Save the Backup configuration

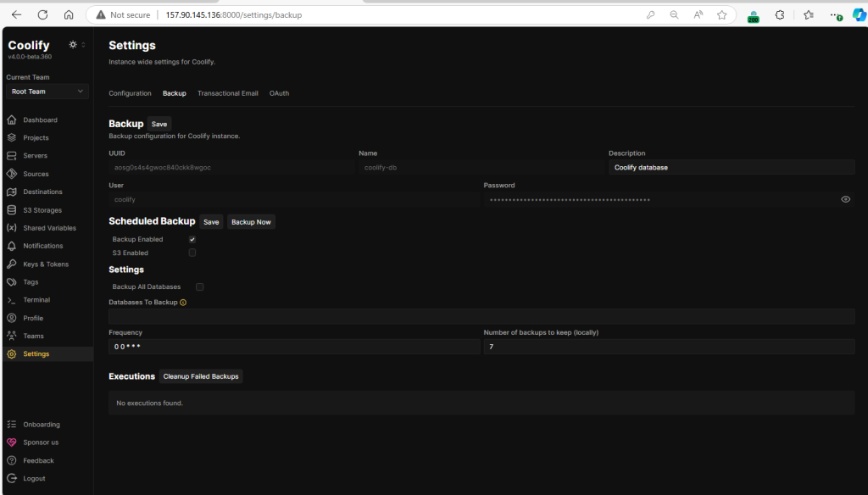(x=159, y=124)
